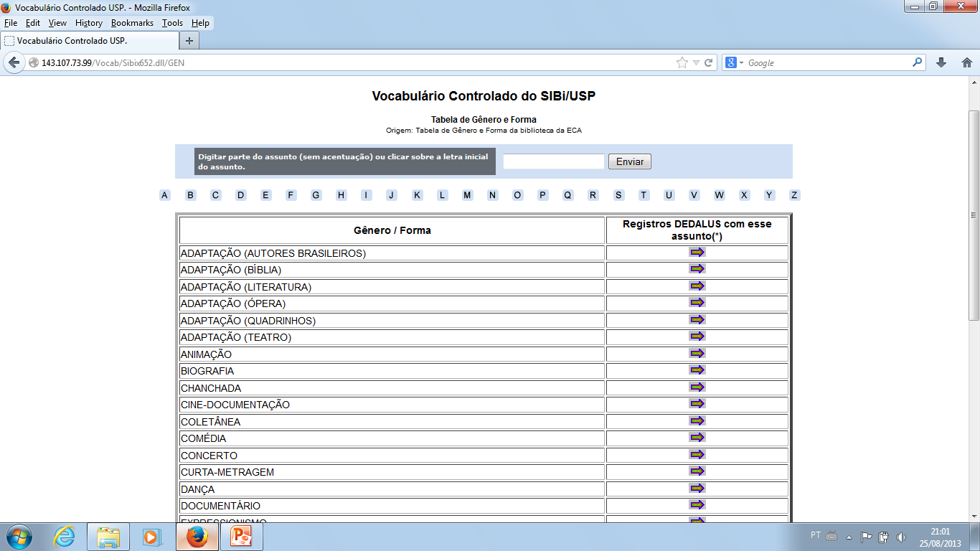Click the search magnifier in Google box
The height and width of the screenshot is (551, 980).
coord(918,62)
